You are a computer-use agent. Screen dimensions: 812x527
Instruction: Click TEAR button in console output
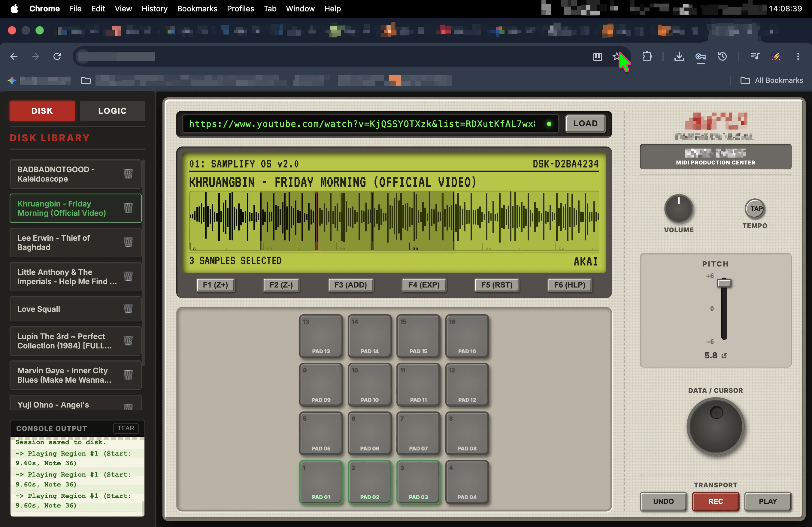pyautogui.click(x=126, y=428)
